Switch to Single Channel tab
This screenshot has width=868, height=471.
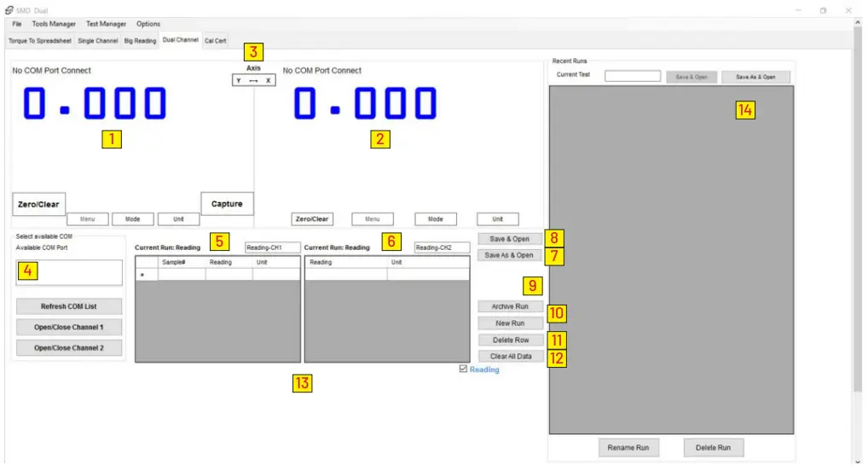(98, 40)
